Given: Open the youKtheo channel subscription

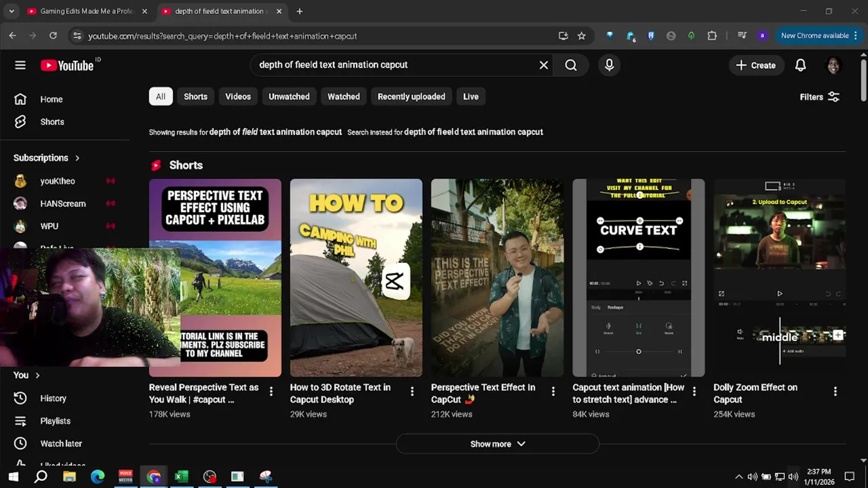Looking at the screenshot, I should coord(57,181).
